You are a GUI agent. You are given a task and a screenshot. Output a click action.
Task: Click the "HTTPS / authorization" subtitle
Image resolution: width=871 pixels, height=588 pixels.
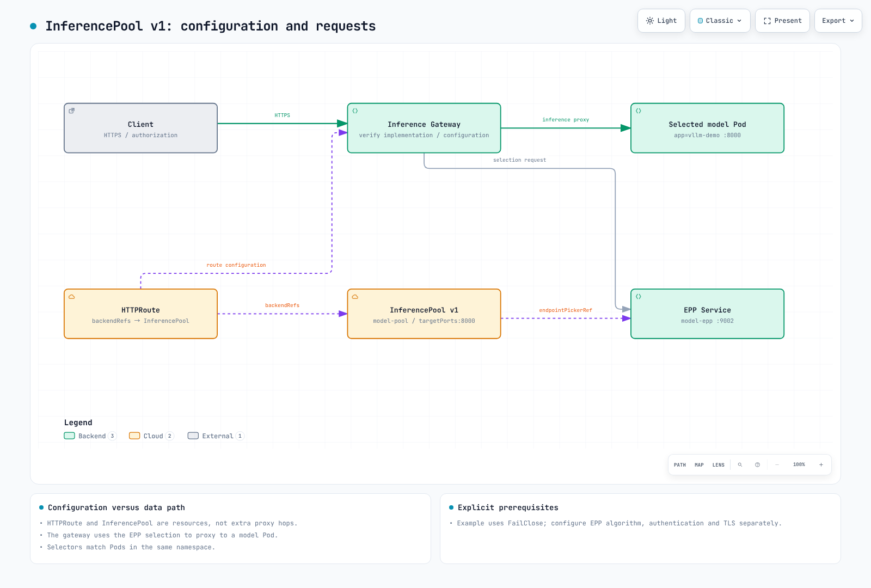coord(140,135)
